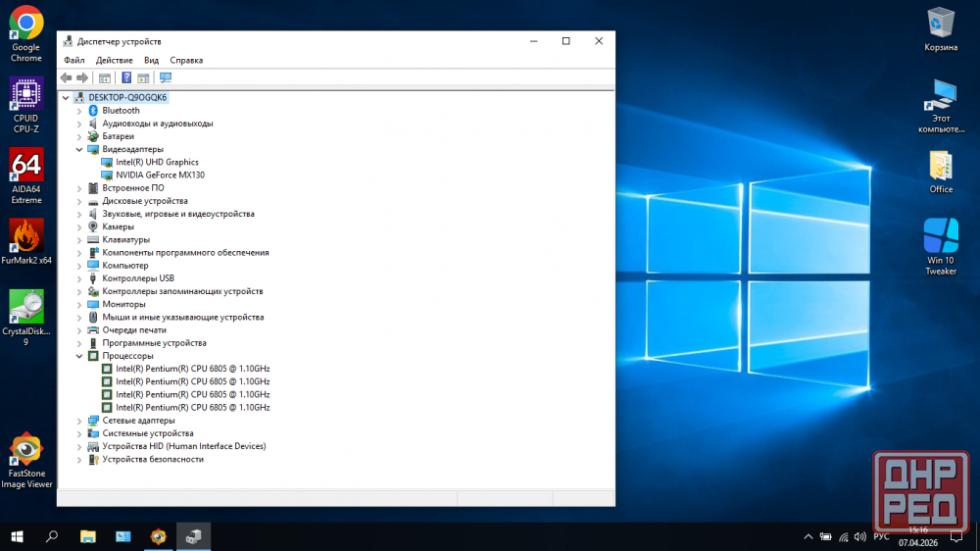Open the Действие menu
980x551 pixels.
click(x=115, y=60)
